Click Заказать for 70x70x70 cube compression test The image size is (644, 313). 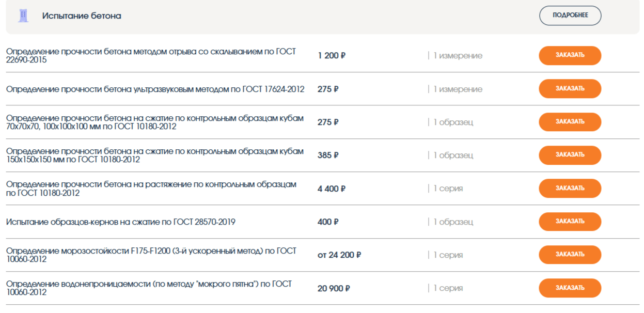pos(570,122)
